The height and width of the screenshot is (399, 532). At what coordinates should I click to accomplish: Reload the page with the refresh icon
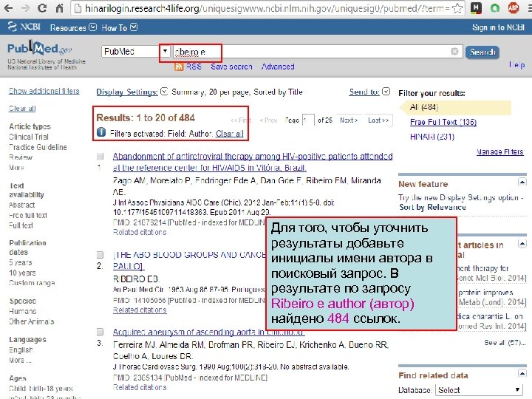[x=42, y=8]
